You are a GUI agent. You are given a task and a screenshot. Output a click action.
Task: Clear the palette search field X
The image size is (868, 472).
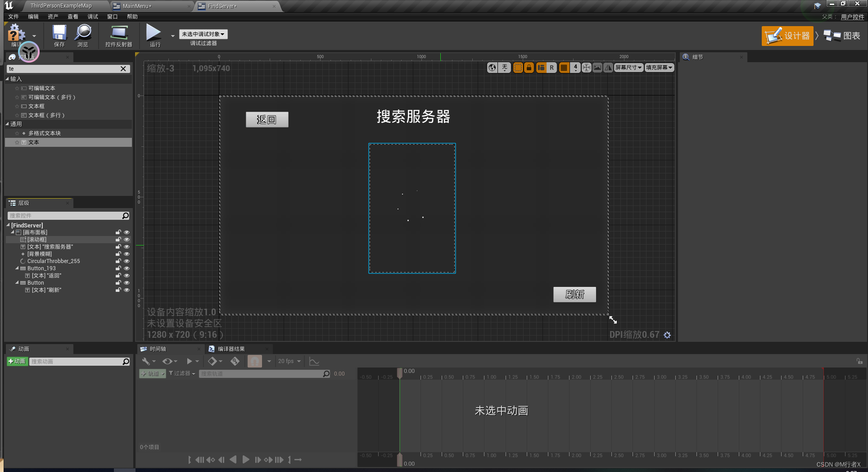click(123, 69)
